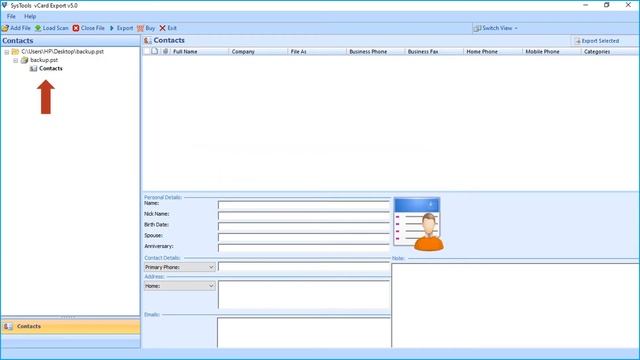640x360 pixels.
Task: Open the Switch View dropdown
Action: [x=495, y=28]
